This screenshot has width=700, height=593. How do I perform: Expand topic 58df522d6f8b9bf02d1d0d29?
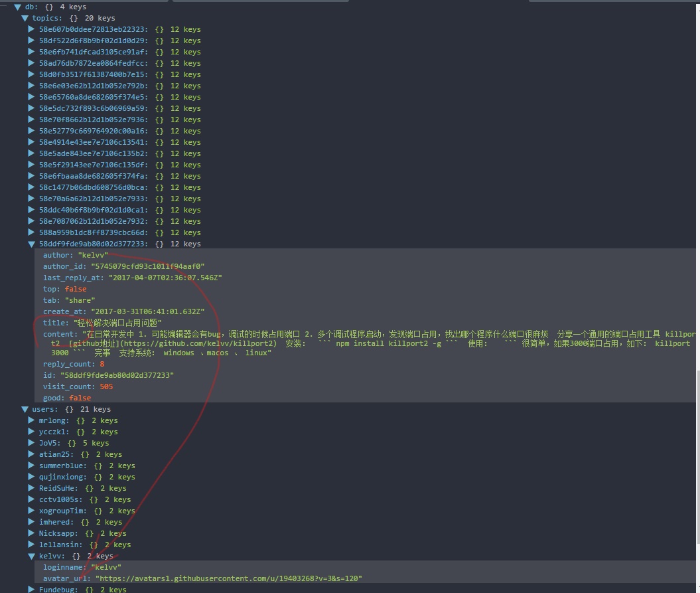click(x=31, y=41)
